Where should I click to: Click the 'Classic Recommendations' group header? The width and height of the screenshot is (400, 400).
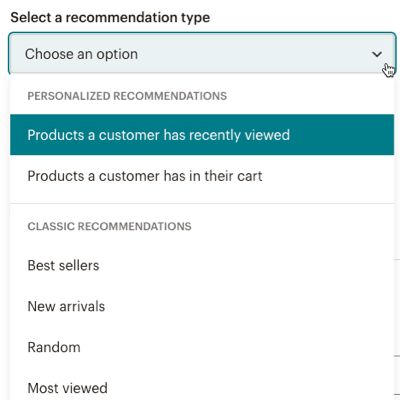click(109, 226)
